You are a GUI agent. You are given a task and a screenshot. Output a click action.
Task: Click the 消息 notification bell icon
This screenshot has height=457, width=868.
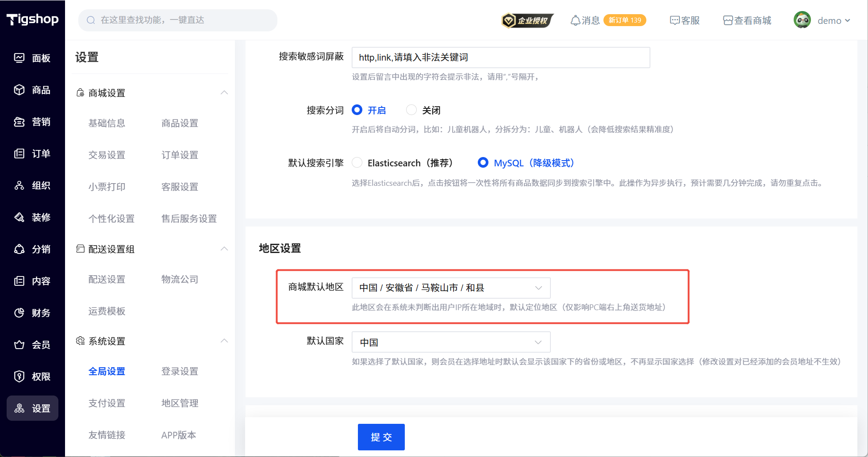[575, 20]
